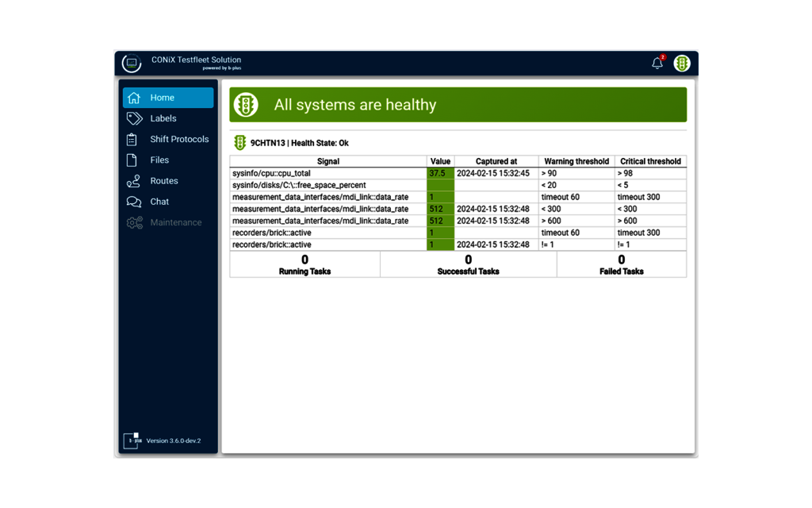
Task: Click the Home house icon
Action: [134, 98]
